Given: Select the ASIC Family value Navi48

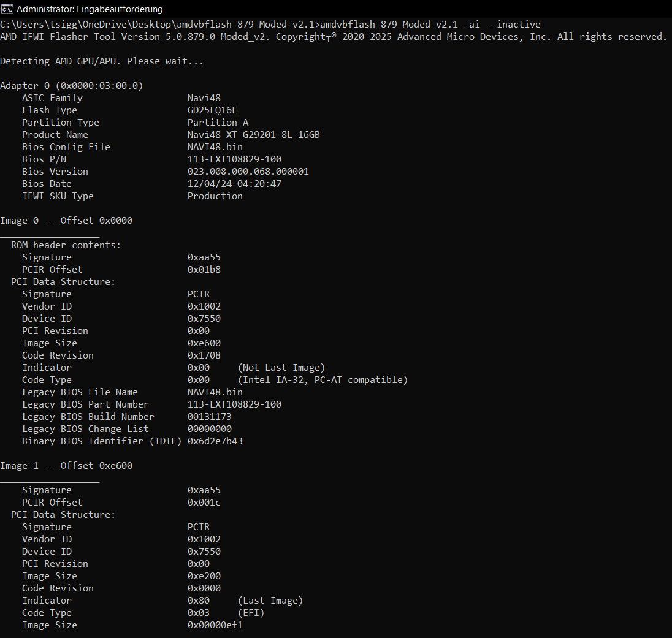Looking at the screenshot, I should click(204, 97).
